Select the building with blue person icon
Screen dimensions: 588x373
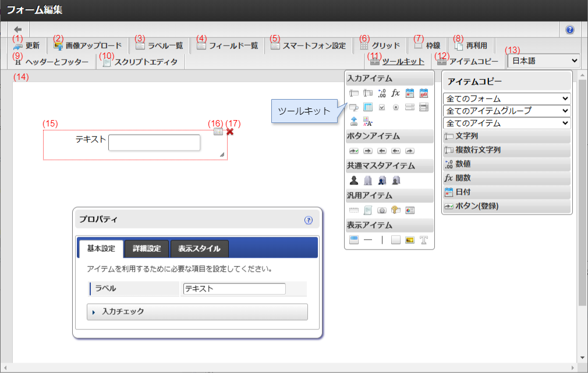tap(382, 181)
